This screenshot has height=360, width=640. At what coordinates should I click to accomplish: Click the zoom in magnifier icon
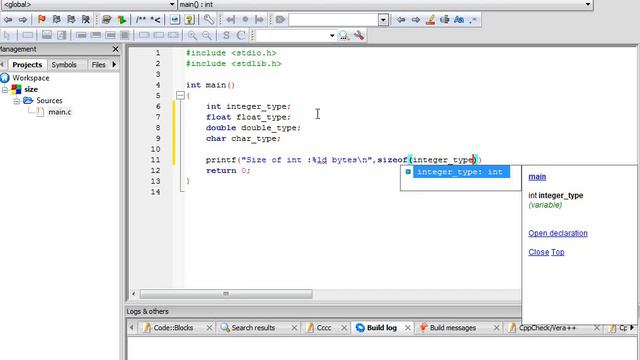point(191,36)
